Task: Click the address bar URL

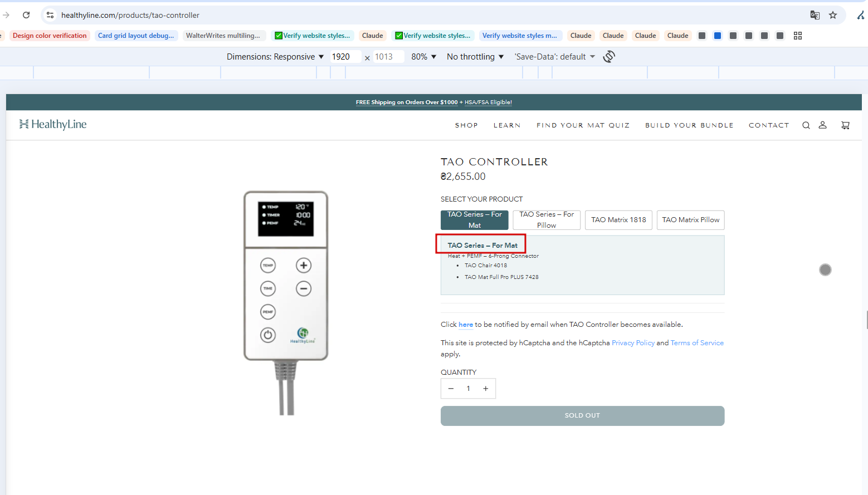Action: tap(130, 15)
